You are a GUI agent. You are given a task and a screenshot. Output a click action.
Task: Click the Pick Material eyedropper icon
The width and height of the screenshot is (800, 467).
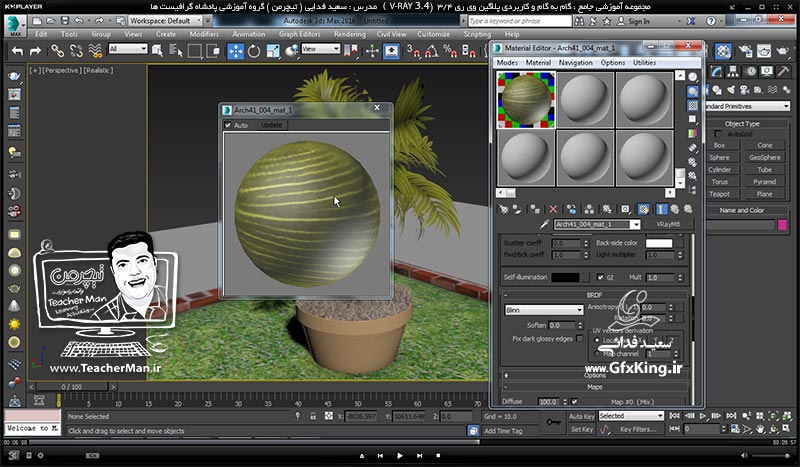pos(544,225)
